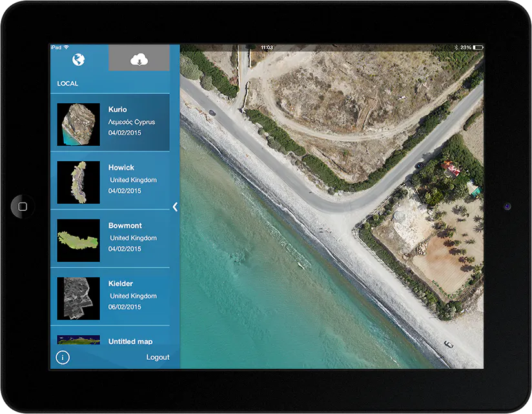Open the Untitled map thumbnail

tap(78, 340)
